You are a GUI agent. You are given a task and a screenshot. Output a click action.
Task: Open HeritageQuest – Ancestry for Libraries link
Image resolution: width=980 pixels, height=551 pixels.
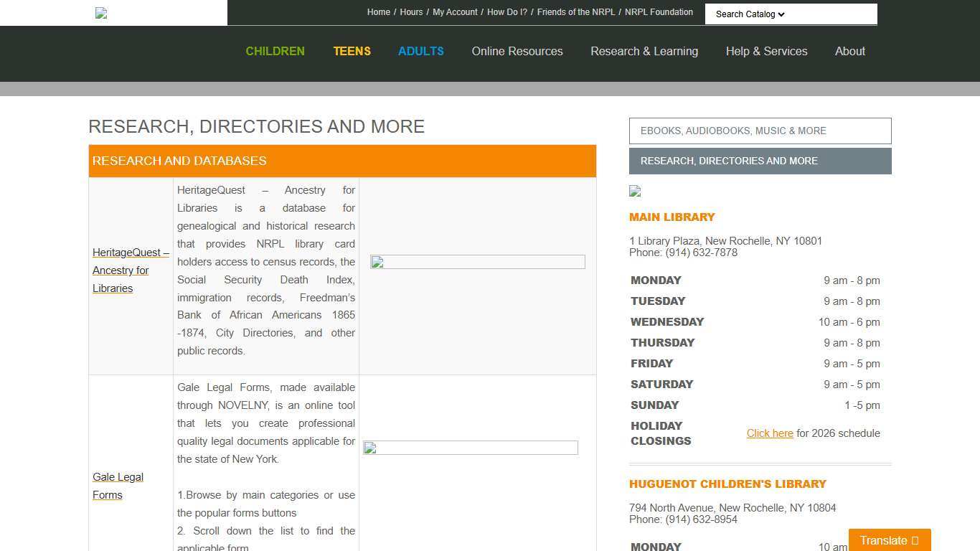coord(130,270)
